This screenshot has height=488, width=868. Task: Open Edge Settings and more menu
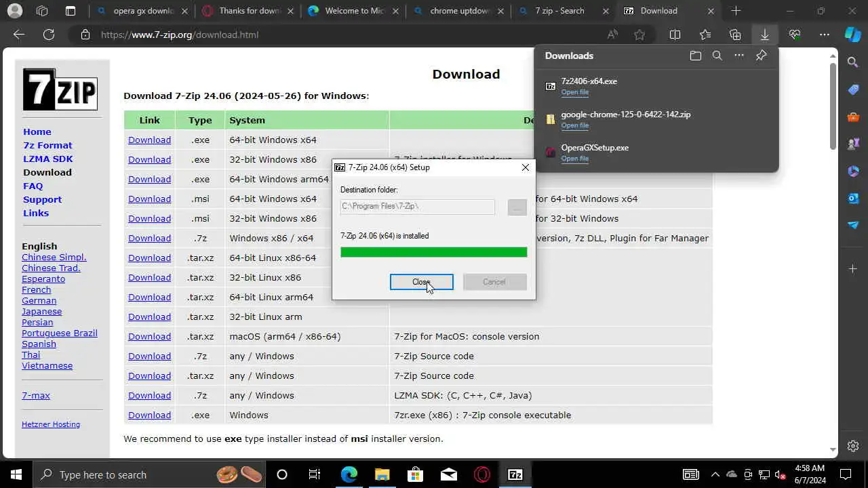(825, 35)
